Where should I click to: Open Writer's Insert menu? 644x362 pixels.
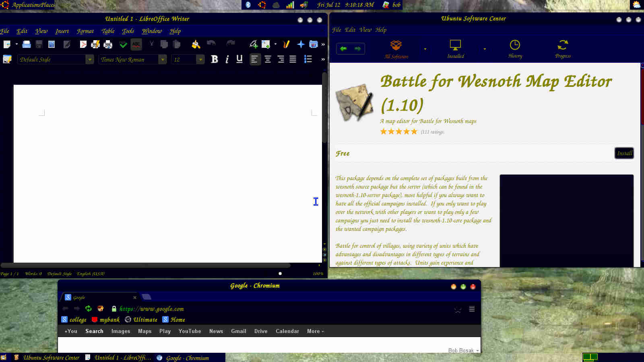[x=62, y=31]
